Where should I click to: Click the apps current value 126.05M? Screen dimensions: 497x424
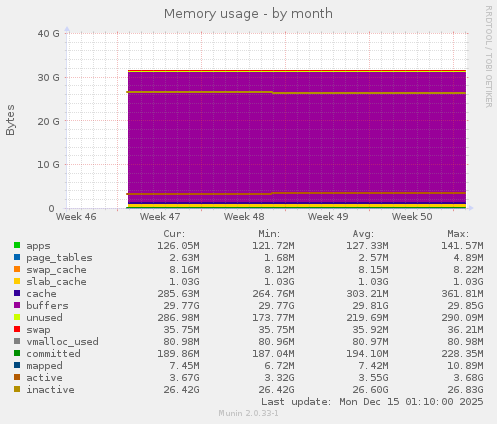pyautogui.click(x=178, y=246)
